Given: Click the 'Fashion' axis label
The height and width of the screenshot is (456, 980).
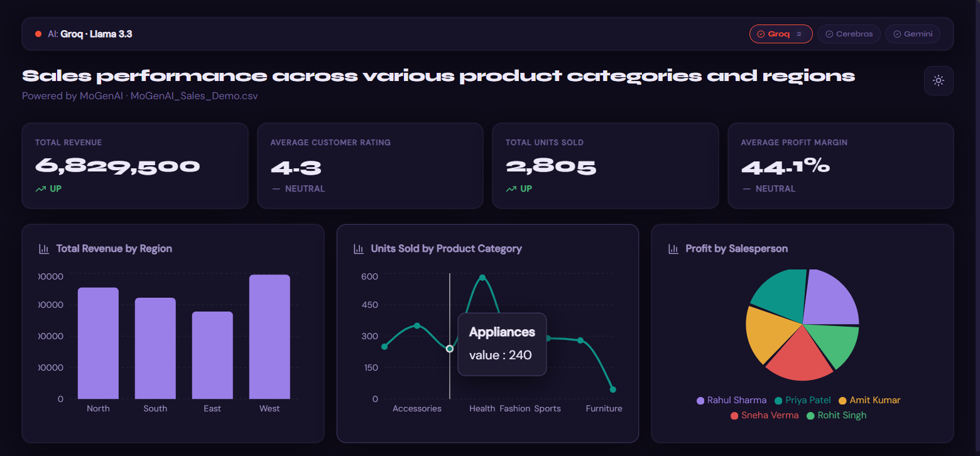Looking at the screenshot, I should [x=515, y=409].
